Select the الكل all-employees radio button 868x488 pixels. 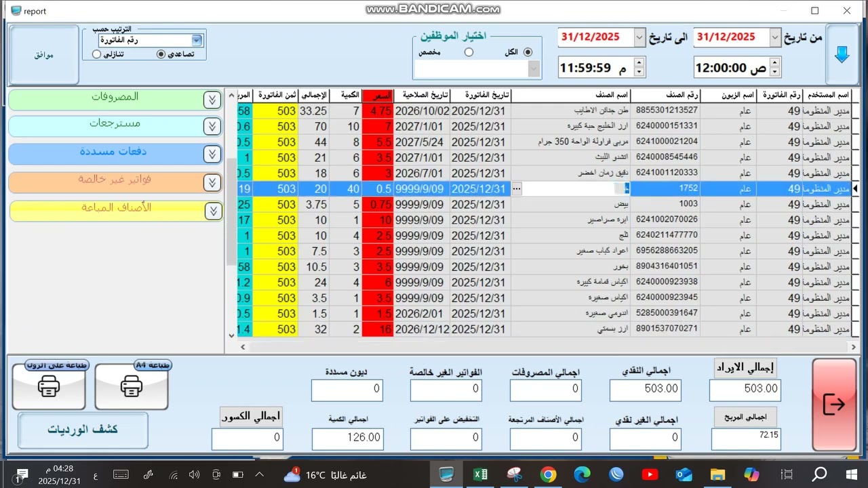(x=528, y=52)
